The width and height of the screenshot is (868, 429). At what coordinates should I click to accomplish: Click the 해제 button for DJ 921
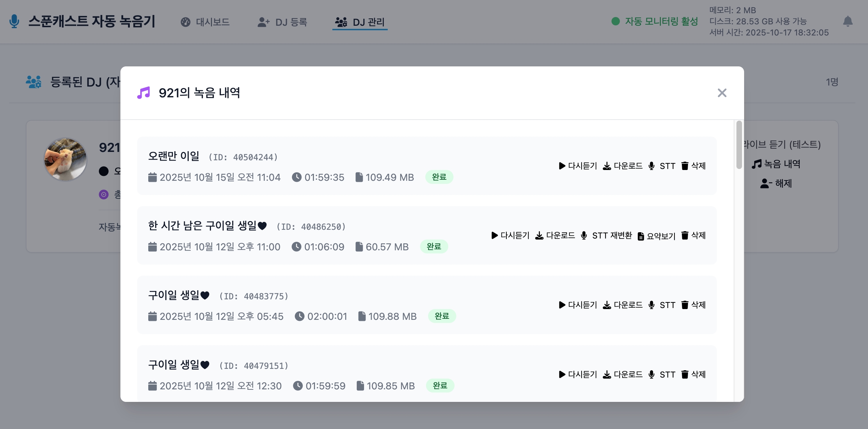(776, 183)
